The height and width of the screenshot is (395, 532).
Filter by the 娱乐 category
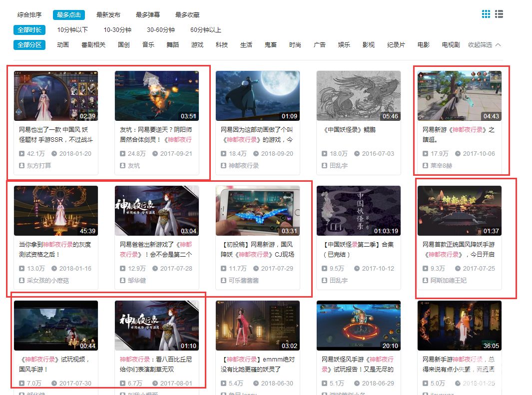tap(344, 45)
